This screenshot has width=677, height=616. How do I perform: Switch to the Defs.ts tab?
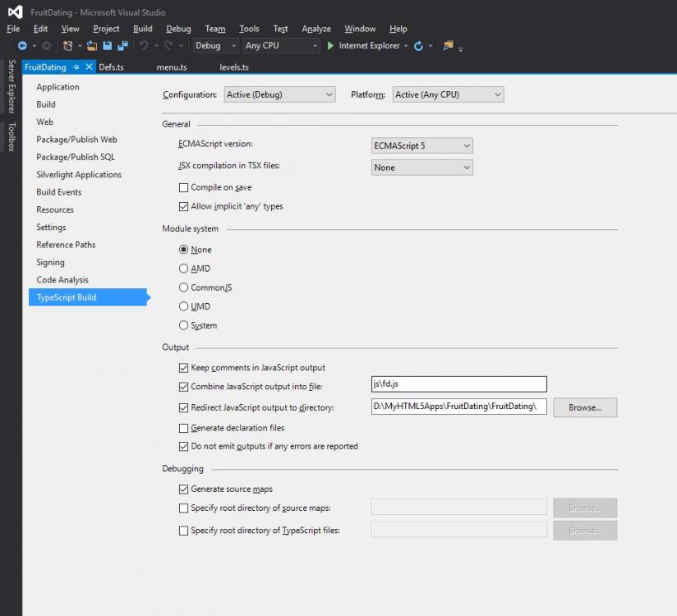[112, 67]
